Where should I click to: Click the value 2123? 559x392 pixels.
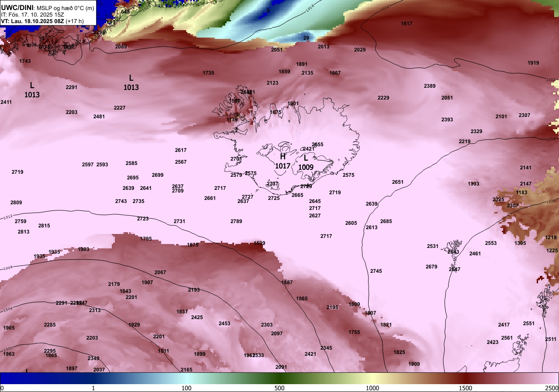pyautogui.click(x=273, y=83)
